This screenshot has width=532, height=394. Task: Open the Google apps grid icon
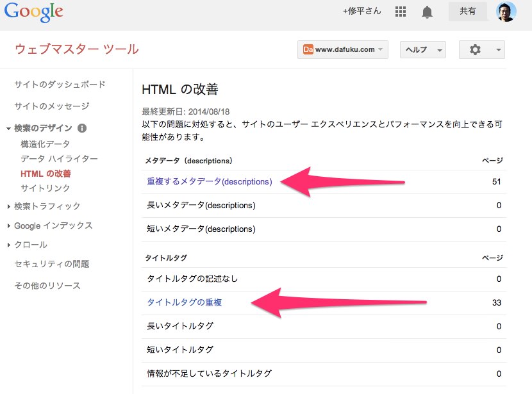coord(401,12)
